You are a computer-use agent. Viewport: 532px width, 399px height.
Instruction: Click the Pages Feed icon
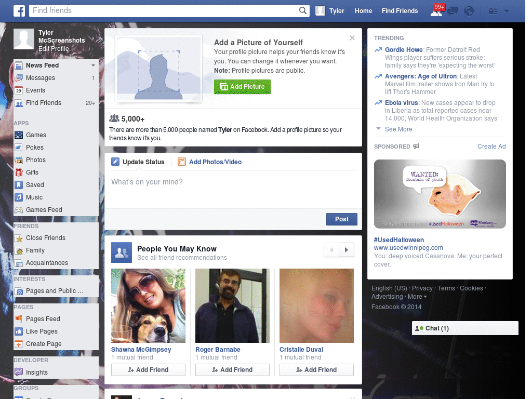point(19,319)
